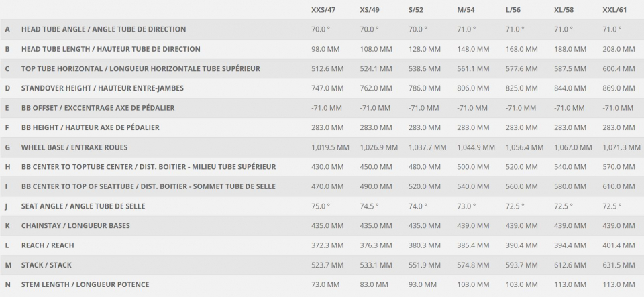The image size is (644, 297).
Task: Select the 1,071.3 MM wheel base value
Action: (x=621, y=147)
